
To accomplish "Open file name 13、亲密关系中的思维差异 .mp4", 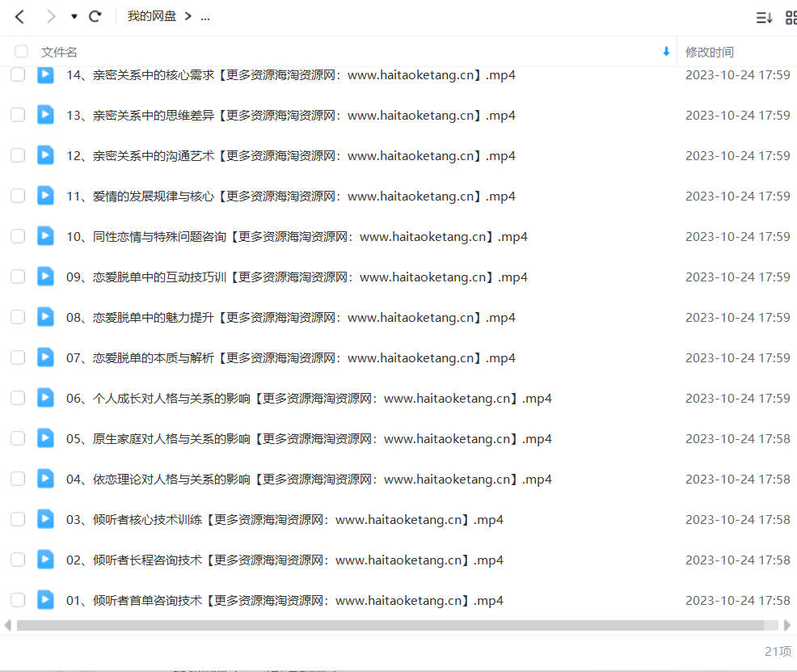I will pos(291,116).
